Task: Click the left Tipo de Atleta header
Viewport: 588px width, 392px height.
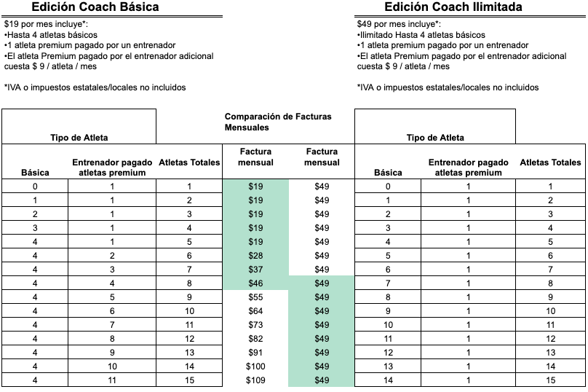Action: coord(79,138)
